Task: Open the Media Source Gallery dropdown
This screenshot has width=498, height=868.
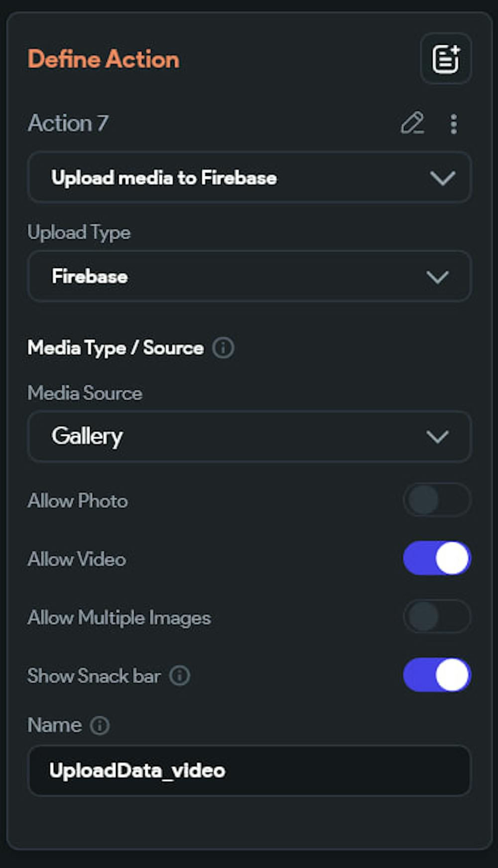Action: [x=249, y=436]
